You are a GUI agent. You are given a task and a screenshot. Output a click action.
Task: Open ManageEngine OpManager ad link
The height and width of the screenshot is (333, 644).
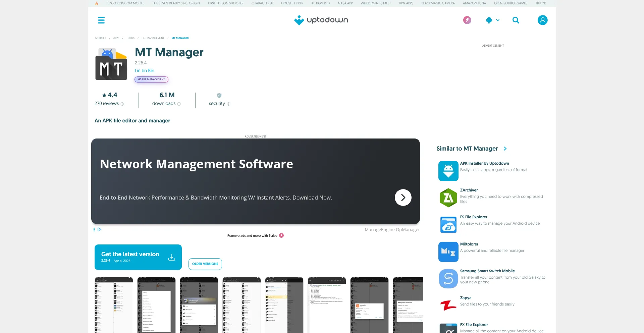(392, 230)
